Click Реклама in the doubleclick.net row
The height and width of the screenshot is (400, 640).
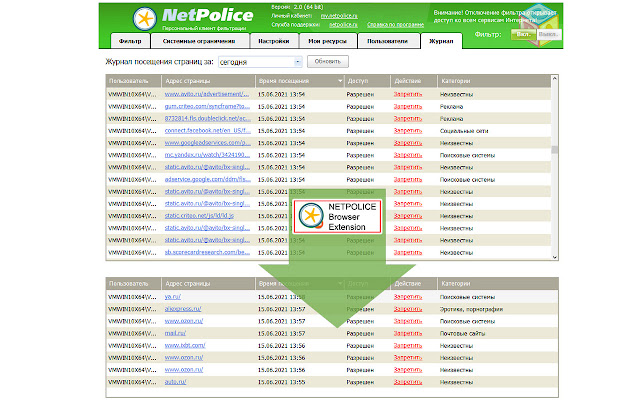tap(451, 119)
